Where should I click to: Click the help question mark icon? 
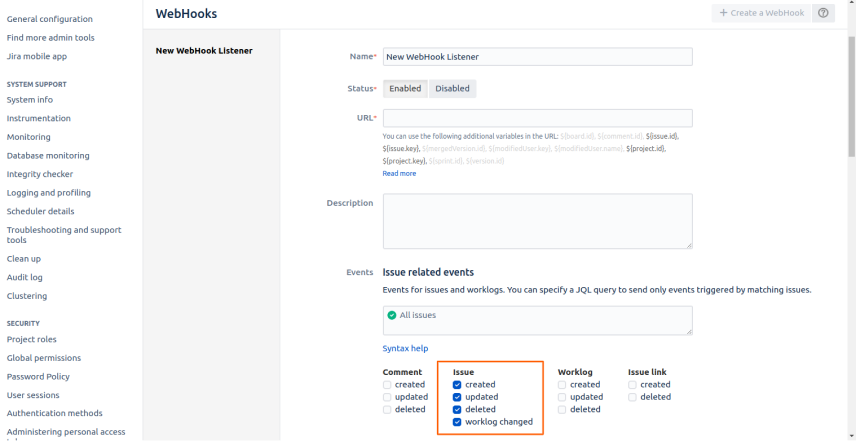(823, 13)
